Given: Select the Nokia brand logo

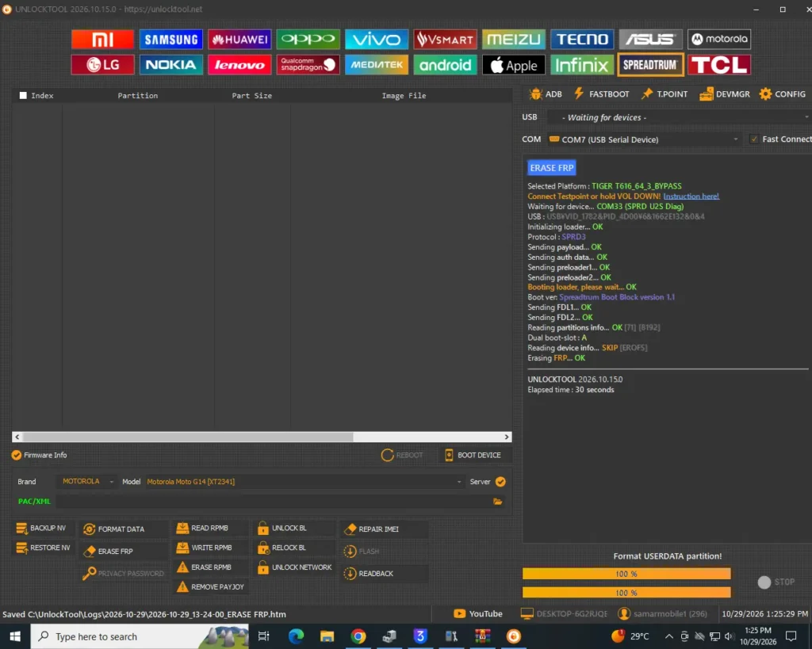Looking at the screenshot, I should click(x=171, y=65).
